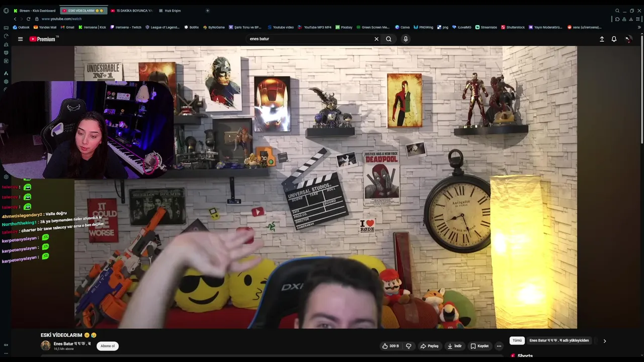Open the League of Legends bookmark
Image resolution: width=644 pixels, height=362 pixels.
(x=162, y=27)
